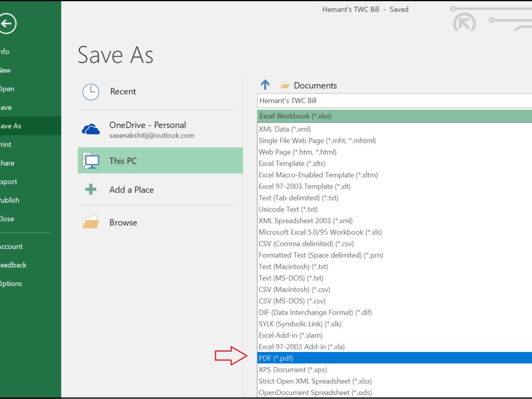Click the Add a Place plus icon
The image size is (532, 399).
pyautogui.click(x=91, y=190)
